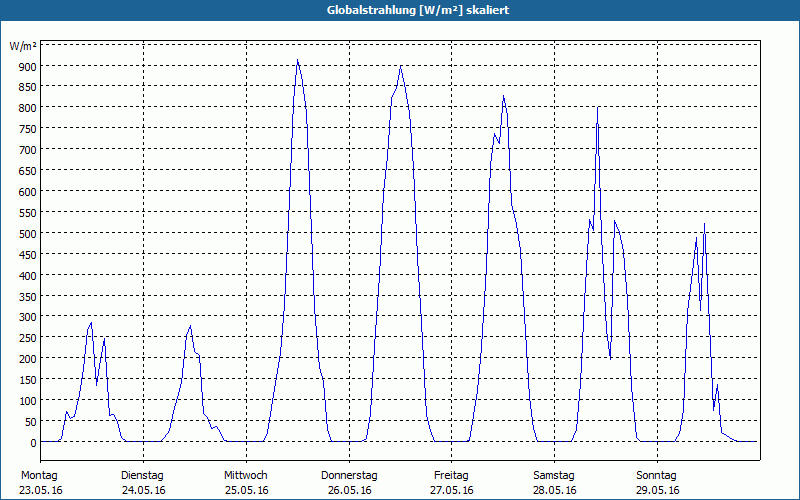Viewport: 800px width, 500px height.
Task: Click the date 26.05.16
Action: pyautogui.click(x=349, y=490)
